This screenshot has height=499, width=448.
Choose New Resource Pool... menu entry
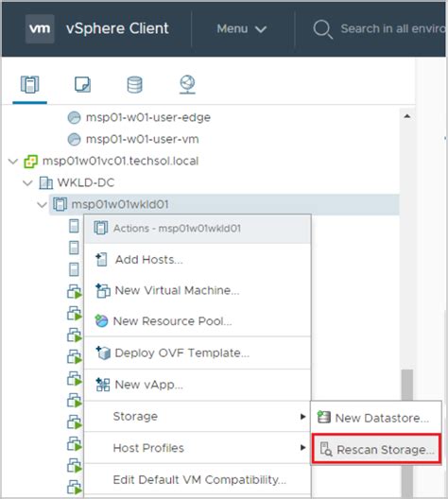(198, 321)
